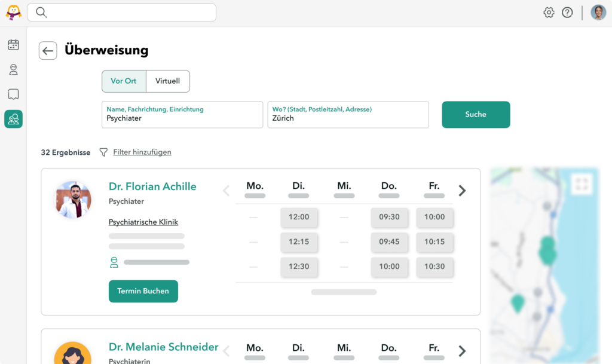The image size is (612, 364).
Task: Open the calendar icon in the sidebar
Action: [13, 45]
